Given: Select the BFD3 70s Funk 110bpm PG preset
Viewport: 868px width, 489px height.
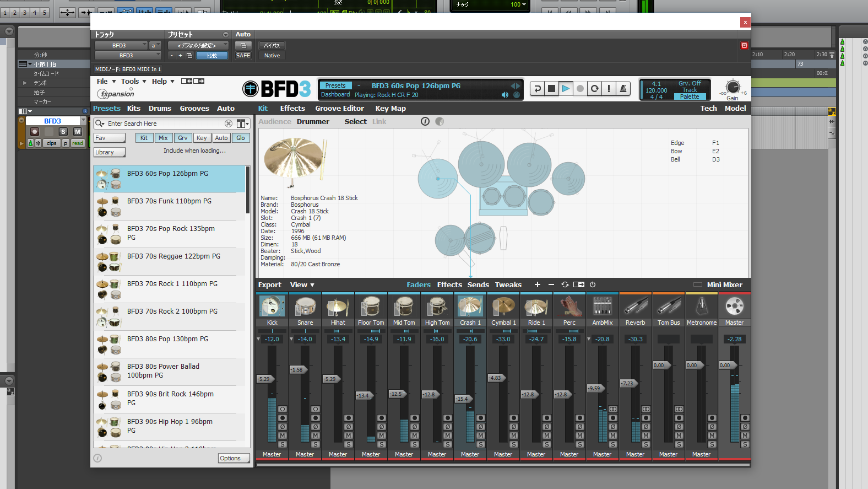Looking at the screenshot, I should tap(170, 207).
